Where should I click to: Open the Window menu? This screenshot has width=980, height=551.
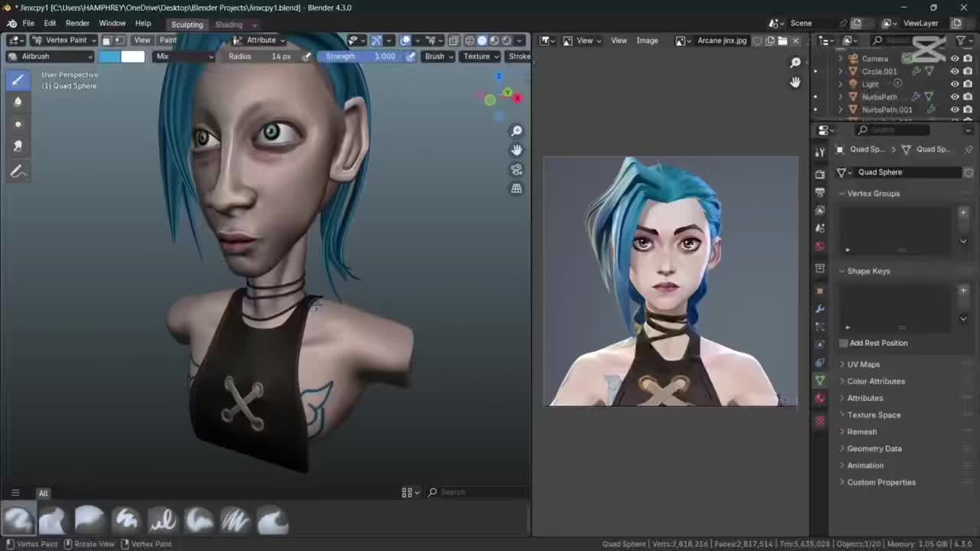[x=112, y=23]
